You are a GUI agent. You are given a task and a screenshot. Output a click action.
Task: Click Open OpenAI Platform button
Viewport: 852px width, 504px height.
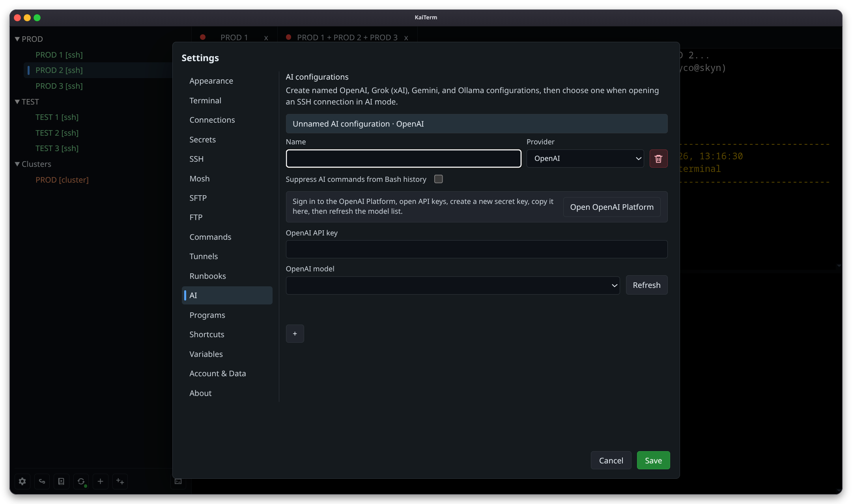coord(612,207)
